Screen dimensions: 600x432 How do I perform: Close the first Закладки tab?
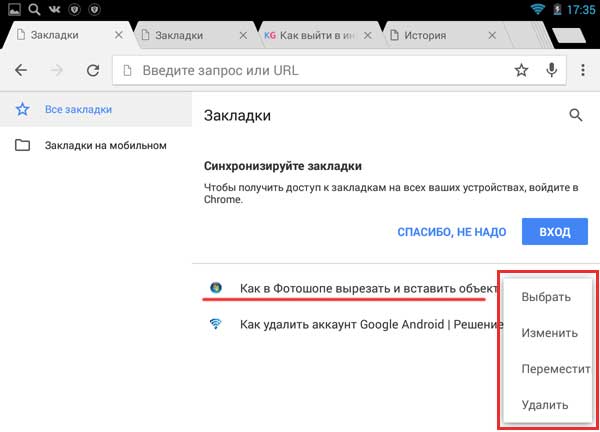(120, 36)
